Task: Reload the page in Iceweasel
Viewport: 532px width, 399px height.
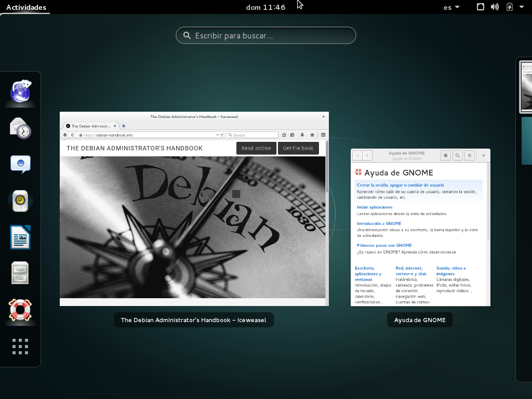Action: coord(222,135)
